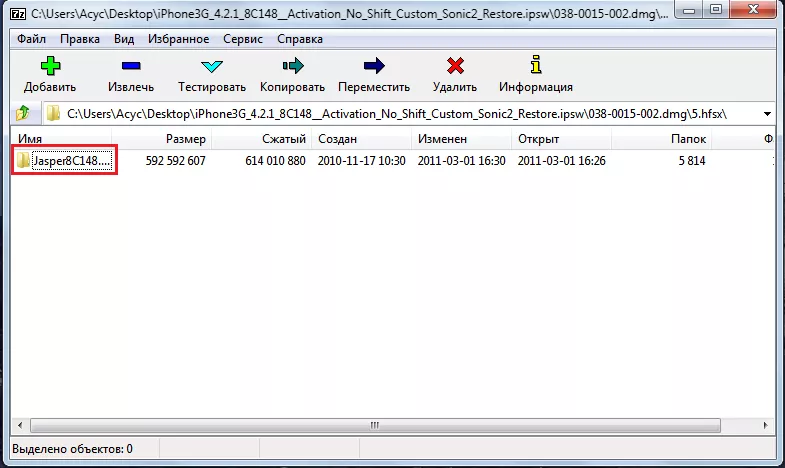
Task: Click the Копировать arrow icon
Action: click(293, 66)
